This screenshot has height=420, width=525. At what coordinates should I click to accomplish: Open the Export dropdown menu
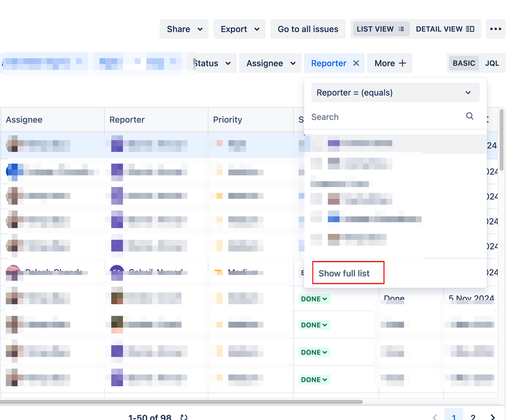click(x=239, y=29)
